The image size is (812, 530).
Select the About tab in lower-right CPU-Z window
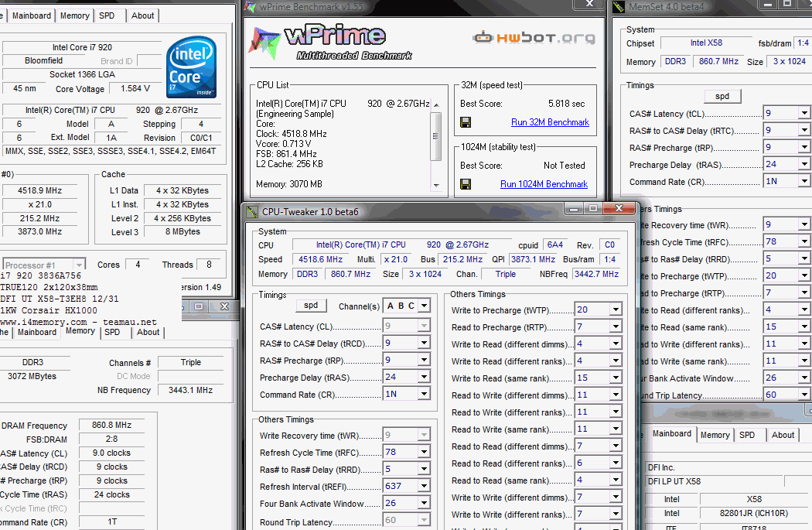coord(783,435)
